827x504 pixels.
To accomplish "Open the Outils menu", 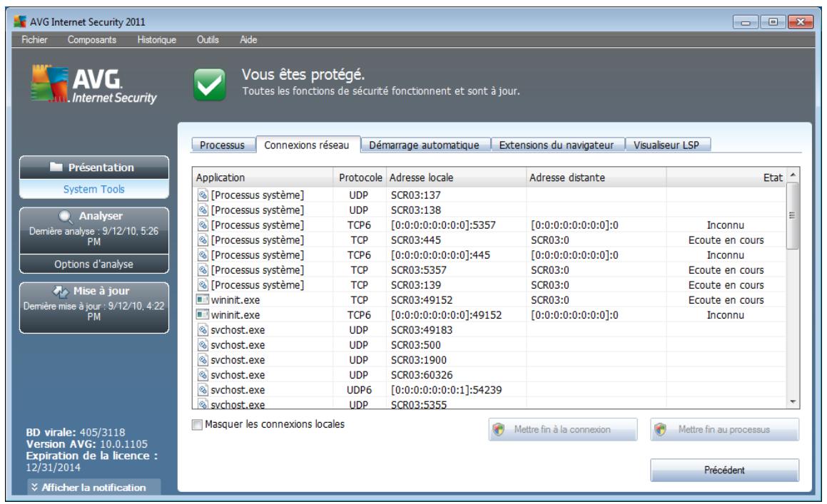I will click(x=208, y=39).
